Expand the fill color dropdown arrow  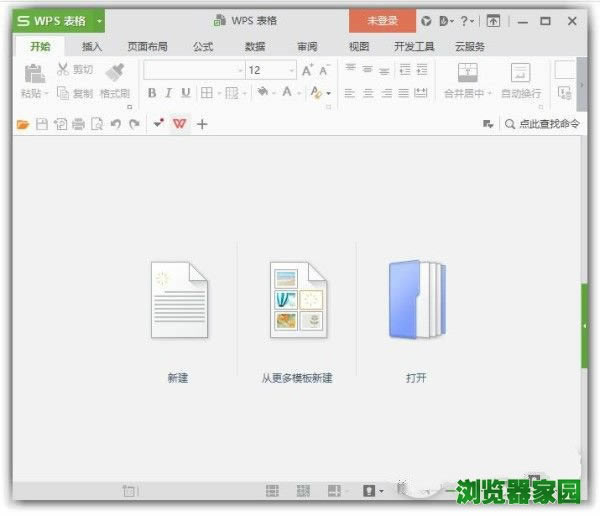(x=274, y=93)
